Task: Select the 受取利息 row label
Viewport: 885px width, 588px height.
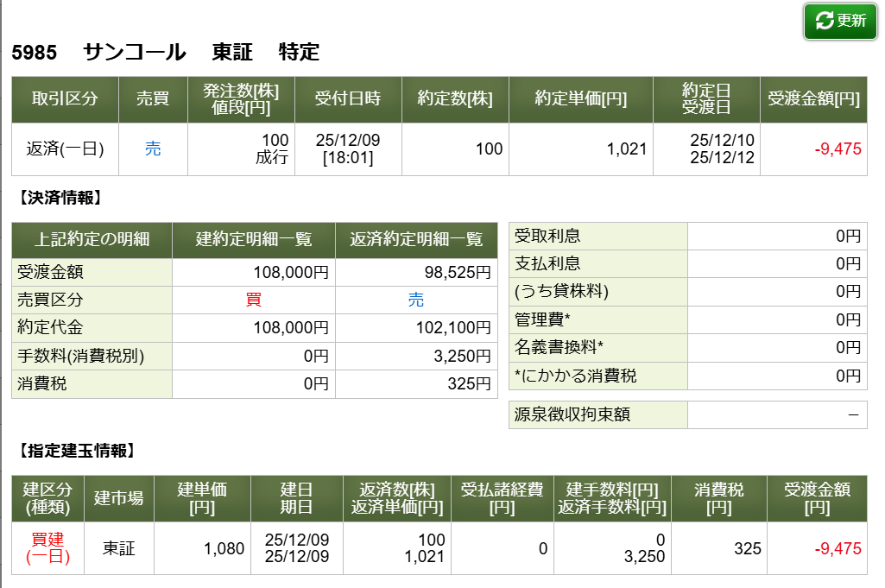Action: point(547,236)
